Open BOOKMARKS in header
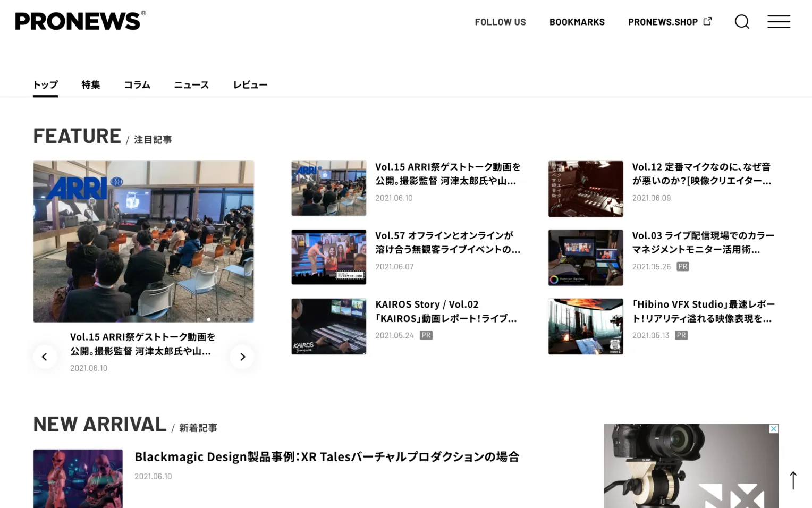 (x=577, y=22)
